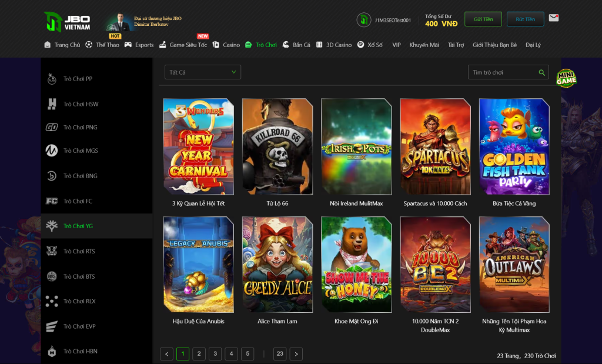
Task: Open Golden Fish Tank Party game
Action: tap(514, 146)
